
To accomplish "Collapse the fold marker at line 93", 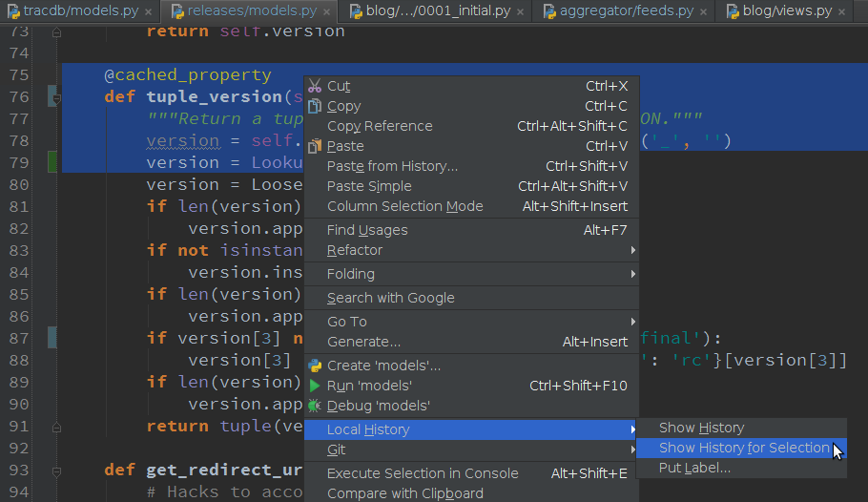I will (56, 471).
